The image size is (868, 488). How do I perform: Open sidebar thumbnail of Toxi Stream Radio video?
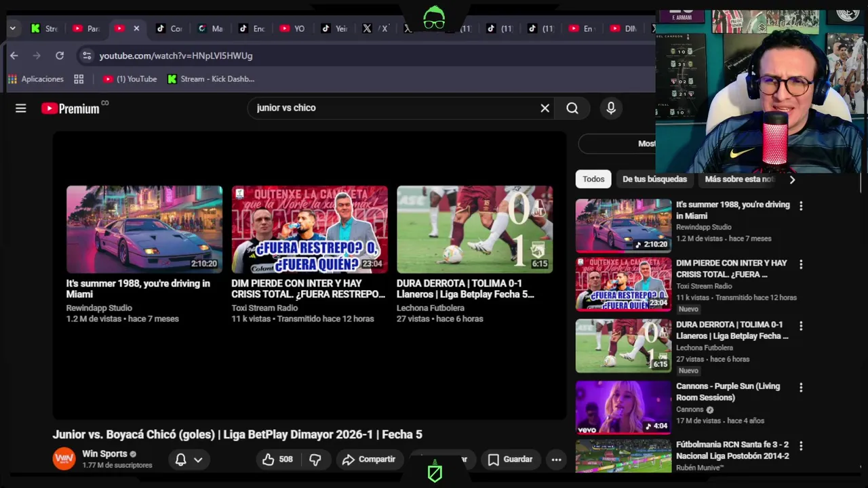tap(623, 284)
